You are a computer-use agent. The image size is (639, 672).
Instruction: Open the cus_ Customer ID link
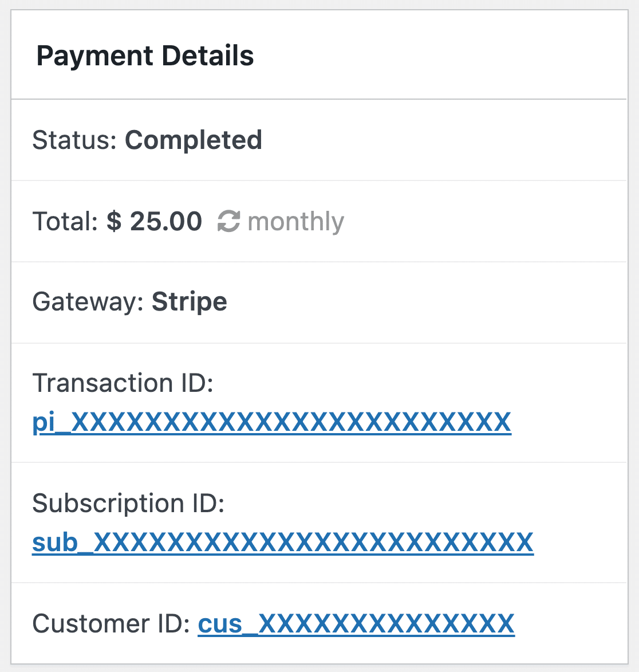click(x=356, y=623)
